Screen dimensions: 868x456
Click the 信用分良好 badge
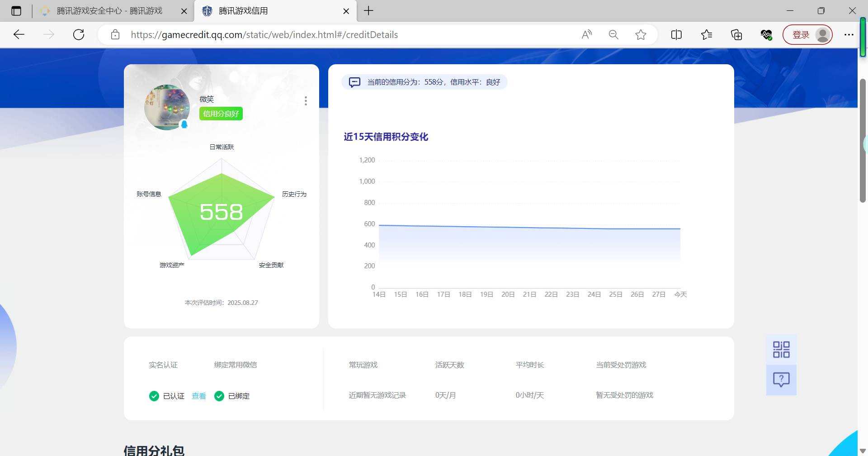tap(221, 114)
